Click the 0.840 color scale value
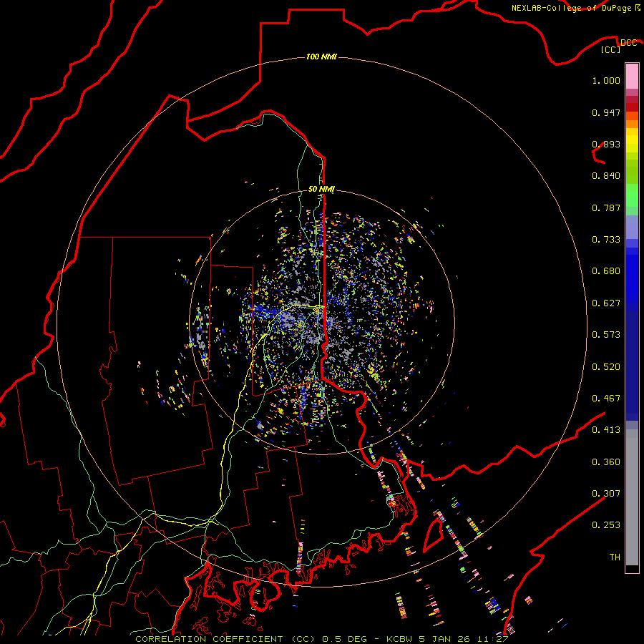Screen dimensions: 644x644 pos(606,176)
